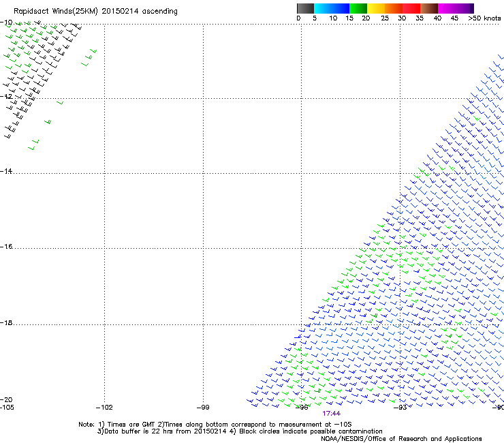Click the 'NOAA/NESDIS/Office of Research and Applications' credit
The image size is (504, 443).
tap(401, 439)
